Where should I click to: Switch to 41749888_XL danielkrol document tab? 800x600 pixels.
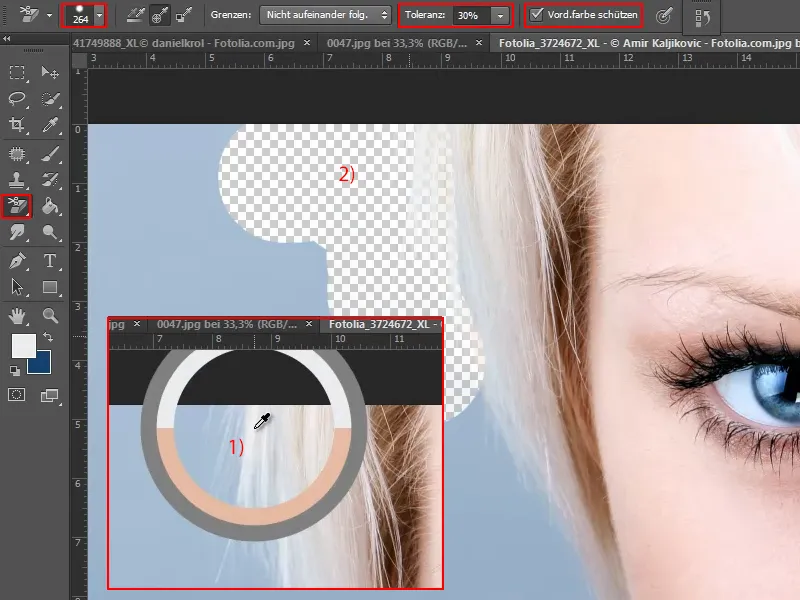pos(184,43)
